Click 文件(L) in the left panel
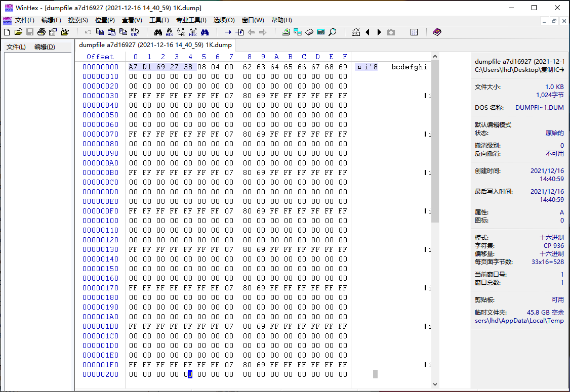 click(16, 47)
